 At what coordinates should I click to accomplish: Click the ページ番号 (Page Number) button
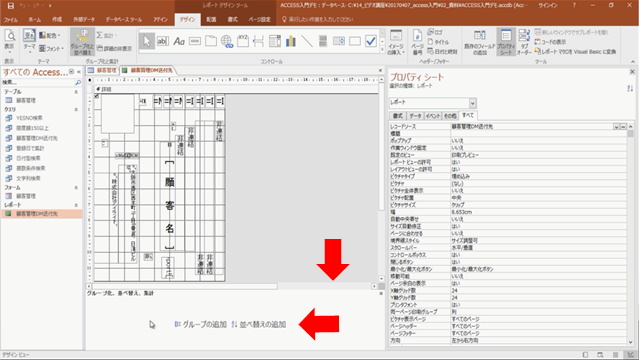tap(417, 42)
